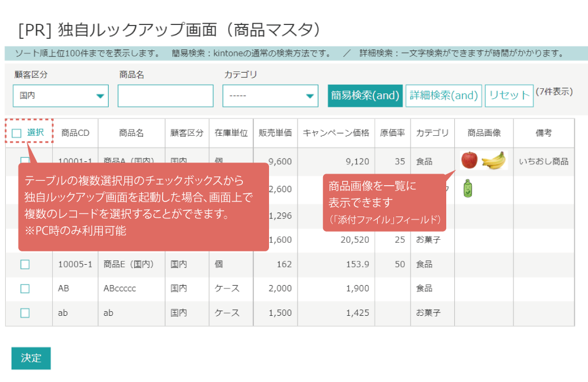The height and width of the screenshot is (382, 588).
Task: Click the apple product image thumbnail
Action: (469, 160)
